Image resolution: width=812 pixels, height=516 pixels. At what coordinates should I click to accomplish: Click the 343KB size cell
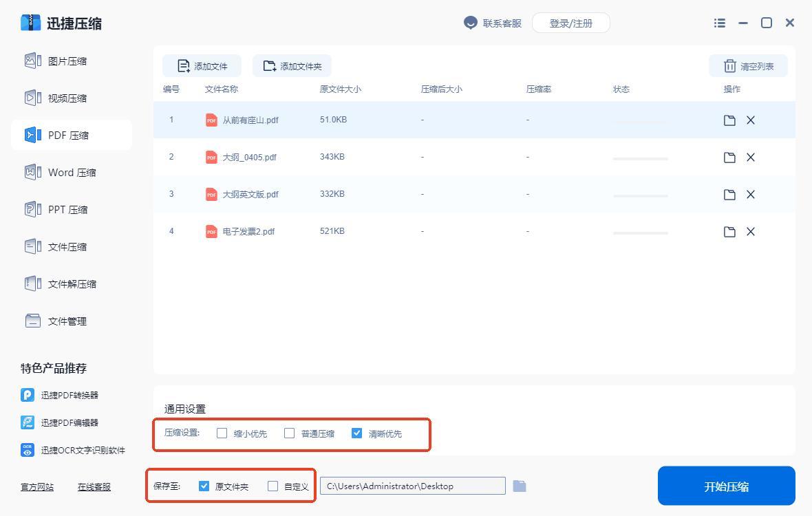click(332, 157)
